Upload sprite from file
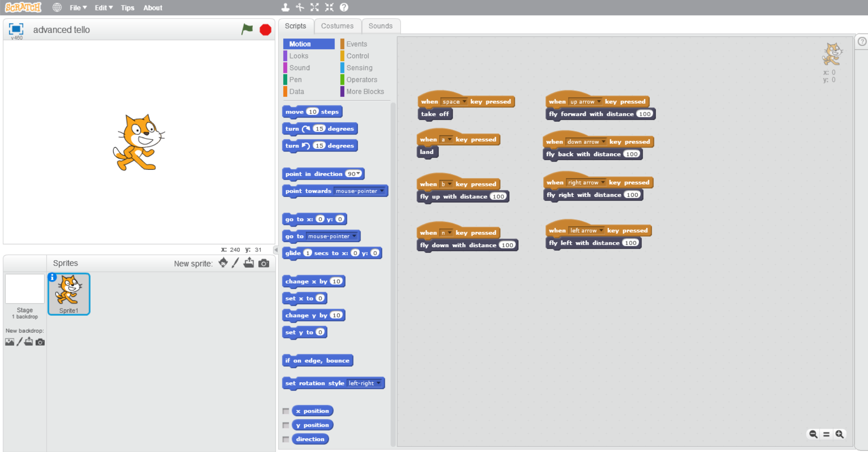Screen dimensions: 868x452 [249, 263]
